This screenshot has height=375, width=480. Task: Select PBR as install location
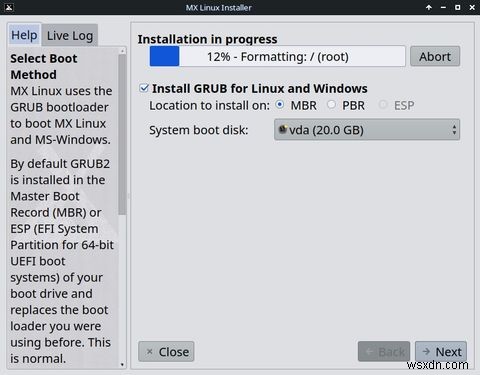click(x=331, y=105)
